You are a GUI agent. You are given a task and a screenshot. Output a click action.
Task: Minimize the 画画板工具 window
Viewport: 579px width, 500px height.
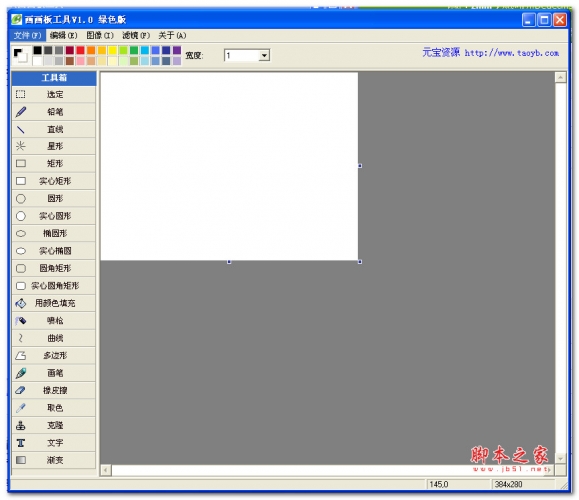click(x=529, y=20)
